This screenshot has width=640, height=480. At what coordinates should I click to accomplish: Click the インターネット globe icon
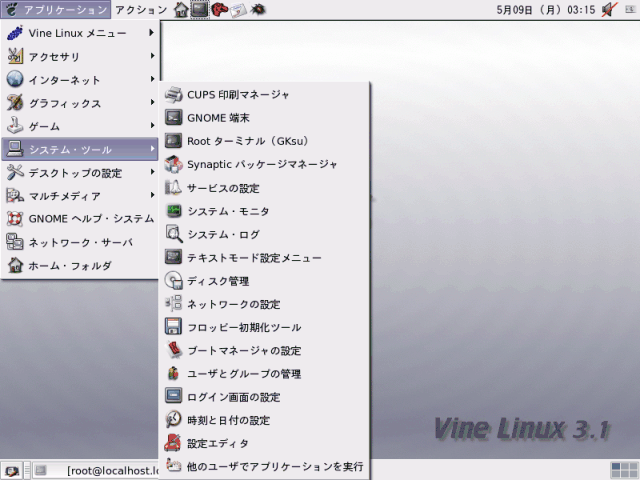pos(15,79)
